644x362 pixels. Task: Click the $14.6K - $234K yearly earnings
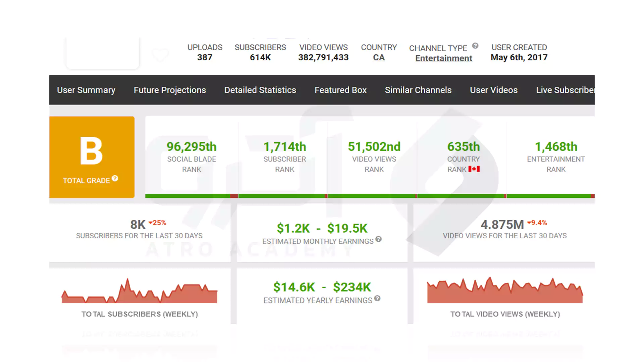point(322,287)
